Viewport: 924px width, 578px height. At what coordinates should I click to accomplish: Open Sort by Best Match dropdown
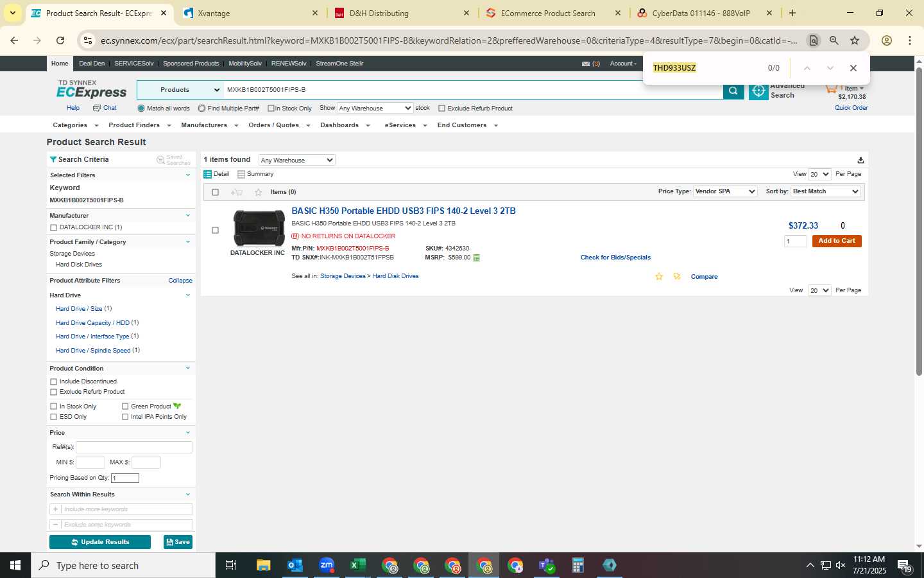tap(826, 191)
